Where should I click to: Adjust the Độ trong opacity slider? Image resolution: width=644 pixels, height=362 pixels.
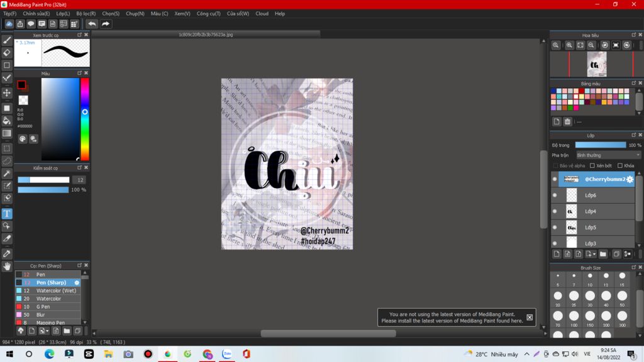(601, 145)
